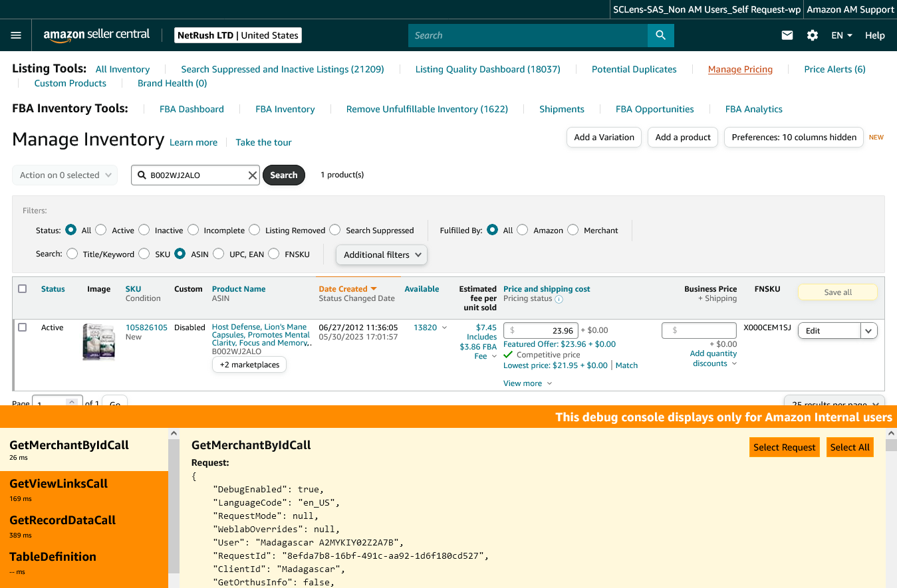Click Match next to lowest price
This screenshot has height=588, width=897.
coord(626,365)
